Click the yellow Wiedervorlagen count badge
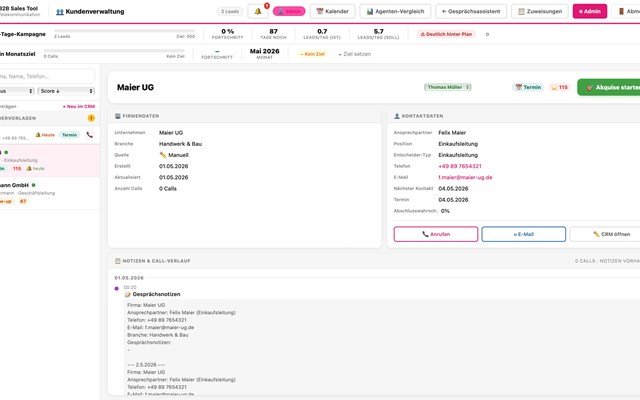The width and height of the screenshot is (640, 400). pyautogui.click(x=91, y=118)
